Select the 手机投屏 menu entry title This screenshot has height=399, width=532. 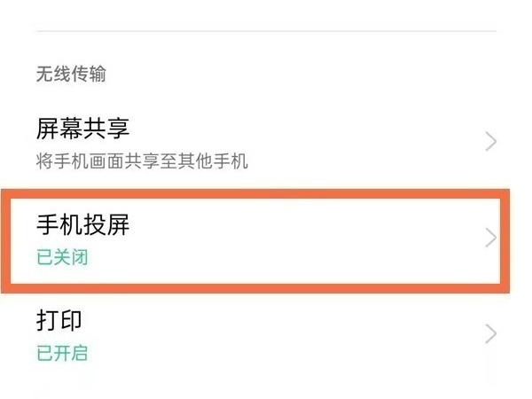(x=83, y=225)
